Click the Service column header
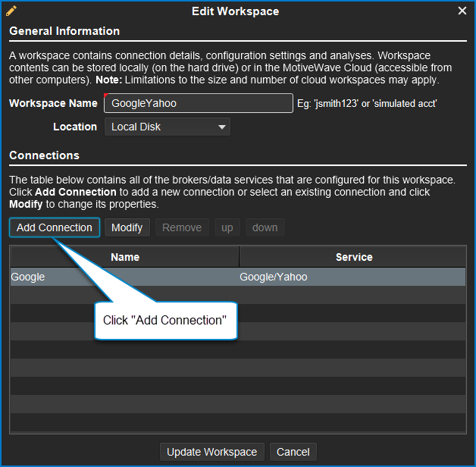 click(x=354, y=257)
